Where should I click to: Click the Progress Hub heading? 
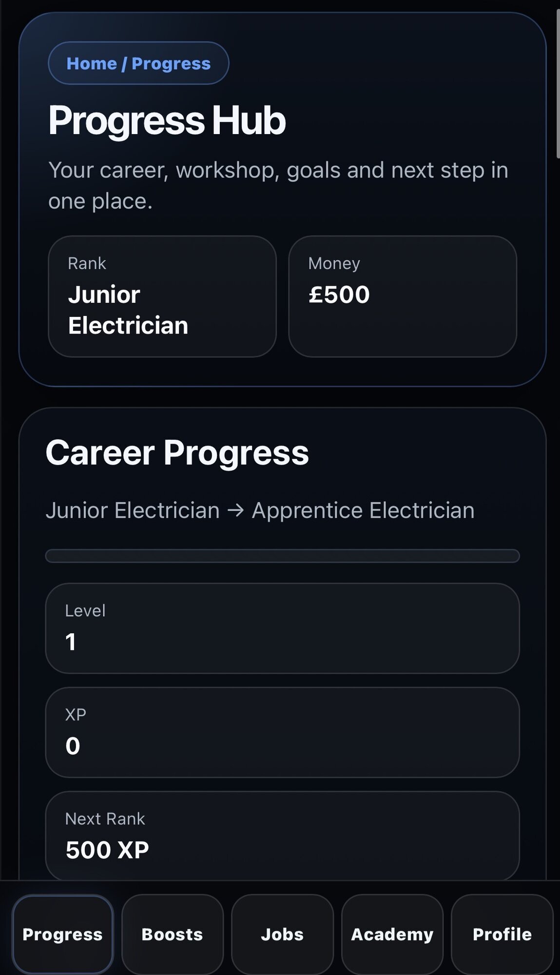point(167,121)
